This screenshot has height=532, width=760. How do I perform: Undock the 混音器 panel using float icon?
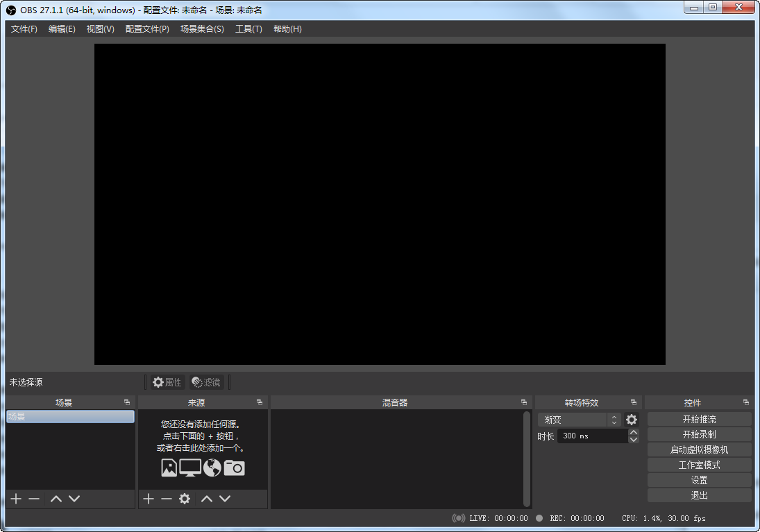pos(524,402)
